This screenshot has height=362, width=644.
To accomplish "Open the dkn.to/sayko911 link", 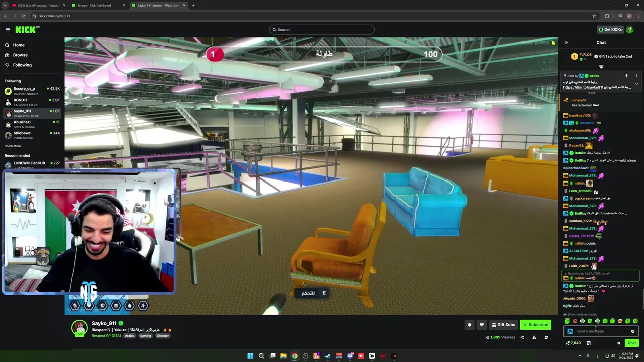I will 583,88.
